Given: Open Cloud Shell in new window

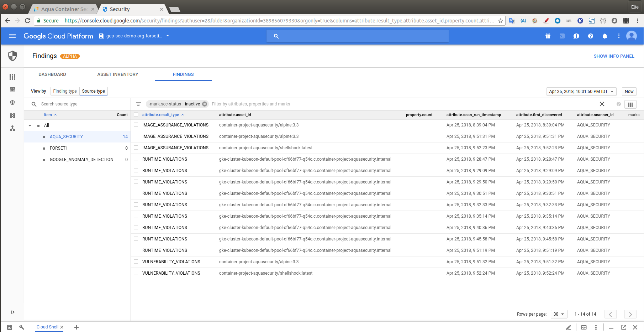Looking at the screenshot, I should (624, 327).
